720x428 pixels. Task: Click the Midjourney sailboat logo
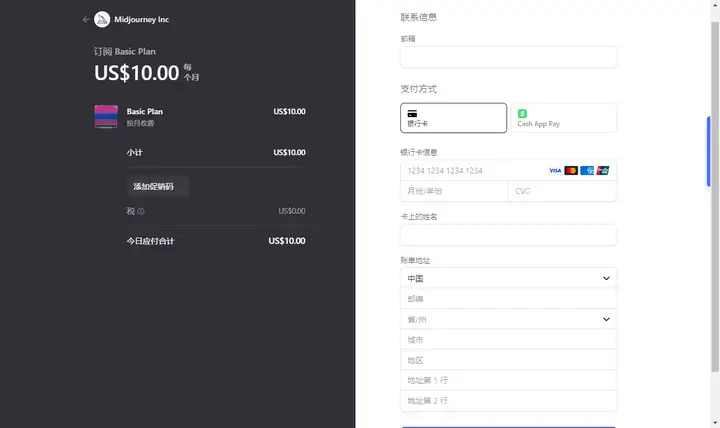[102, 19]
